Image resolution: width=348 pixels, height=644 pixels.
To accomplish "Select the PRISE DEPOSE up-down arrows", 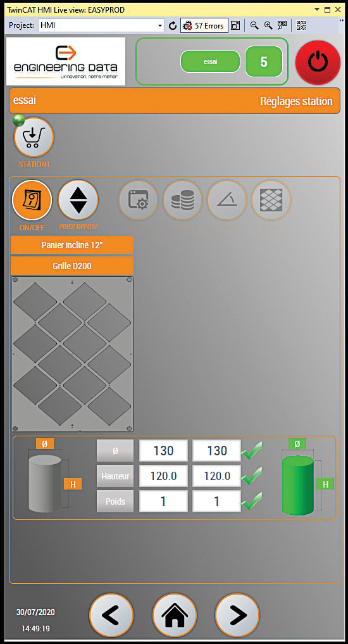I will (78, 200).
